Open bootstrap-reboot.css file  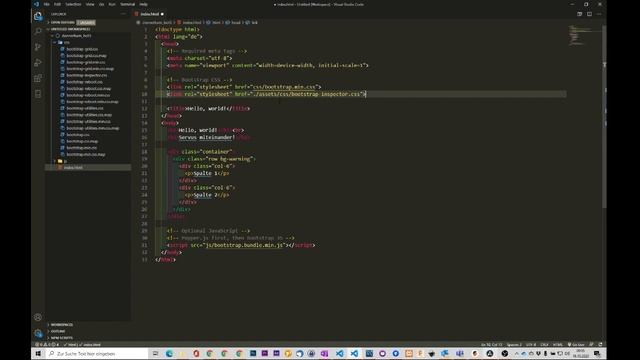pyautogui.click(x=84, y=82)
